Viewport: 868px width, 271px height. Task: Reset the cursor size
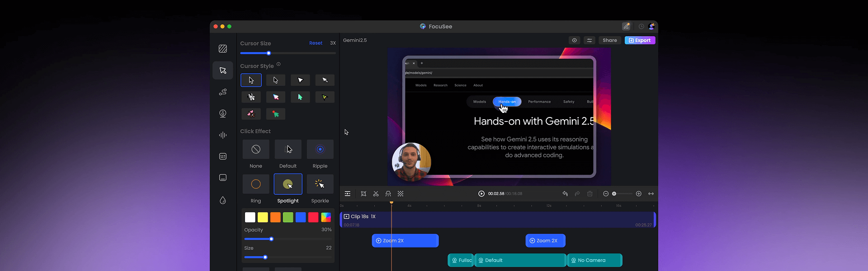(x=316, y=43)
